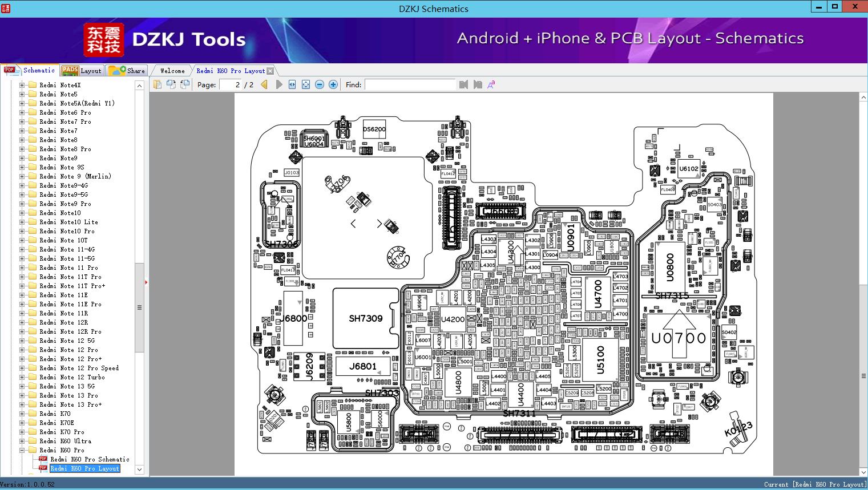868x490 pixels.
Task: Open the Share tab
Action: [127, 71]
